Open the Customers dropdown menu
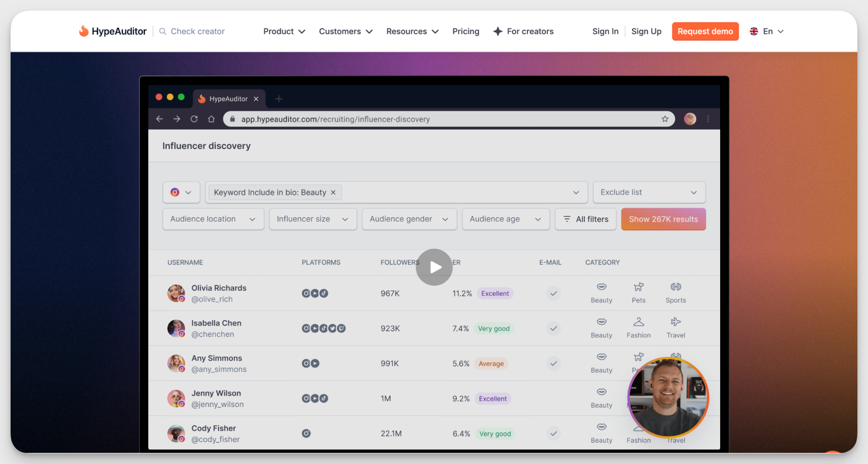Viewport: 868px width, 464px height. (x=346, y=31)
